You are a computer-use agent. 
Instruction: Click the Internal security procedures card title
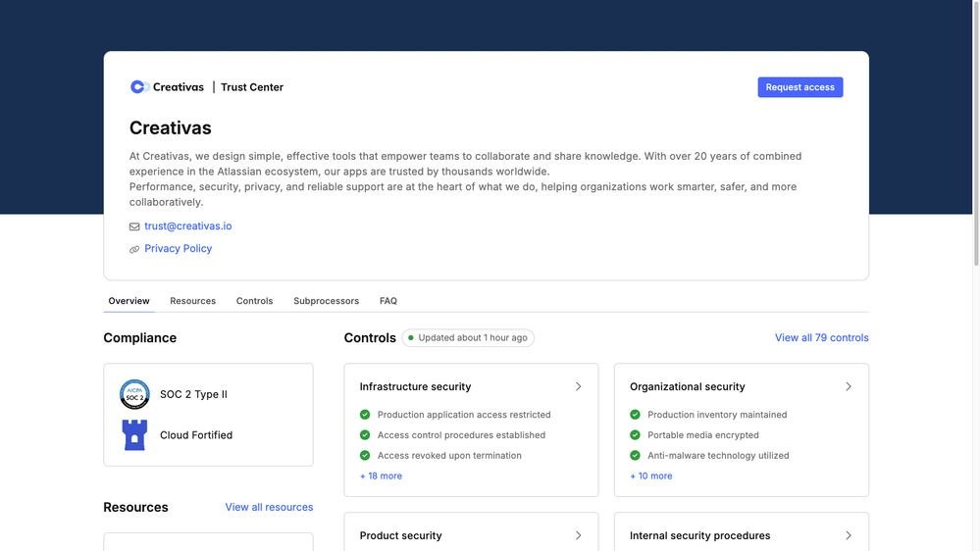(x=699, y=535)
